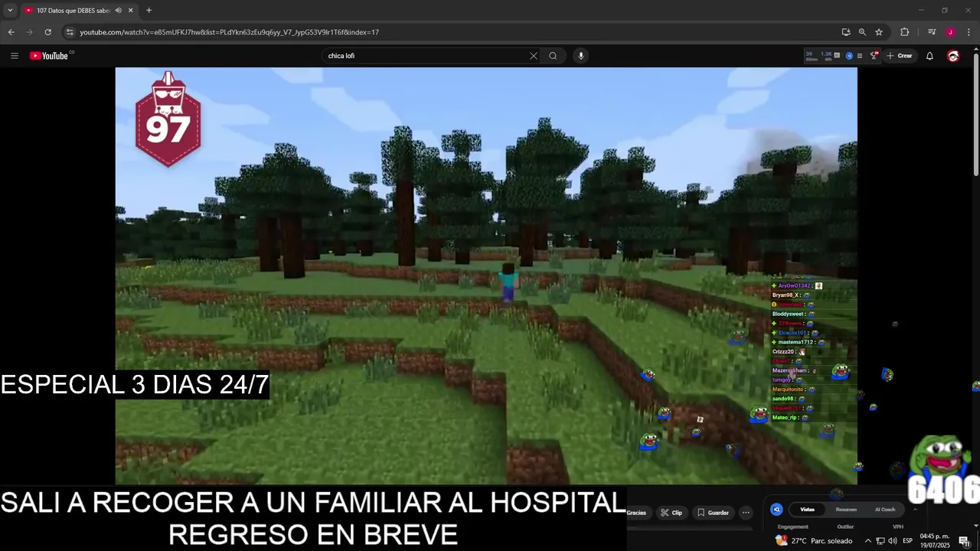View site information icon in address bar
This screenshot has width=980, height=551.
click(x=70, y=32)
